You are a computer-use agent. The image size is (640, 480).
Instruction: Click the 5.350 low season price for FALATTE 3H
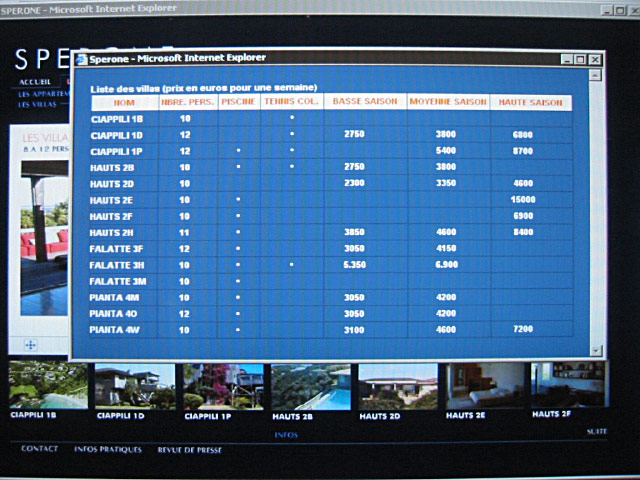354,265
